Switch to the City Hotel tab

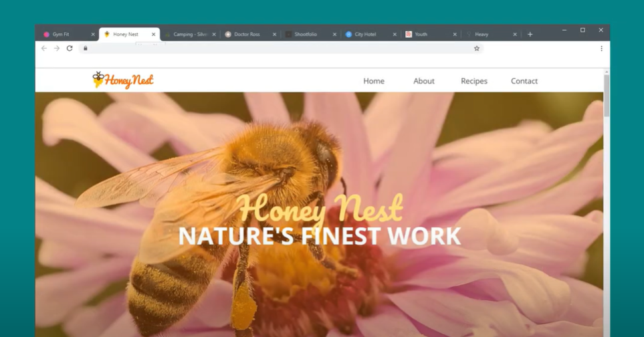click(371, 35)
